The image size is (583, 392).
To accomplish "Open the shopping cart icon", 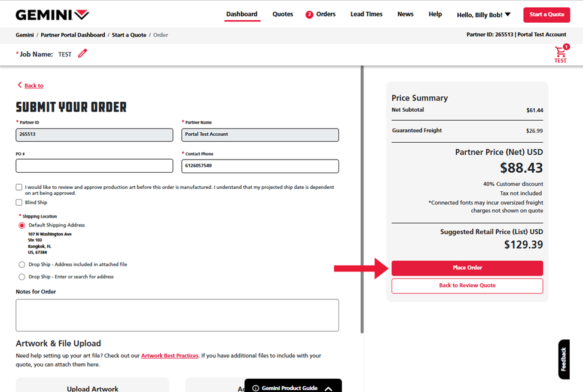I will [560, 52].
